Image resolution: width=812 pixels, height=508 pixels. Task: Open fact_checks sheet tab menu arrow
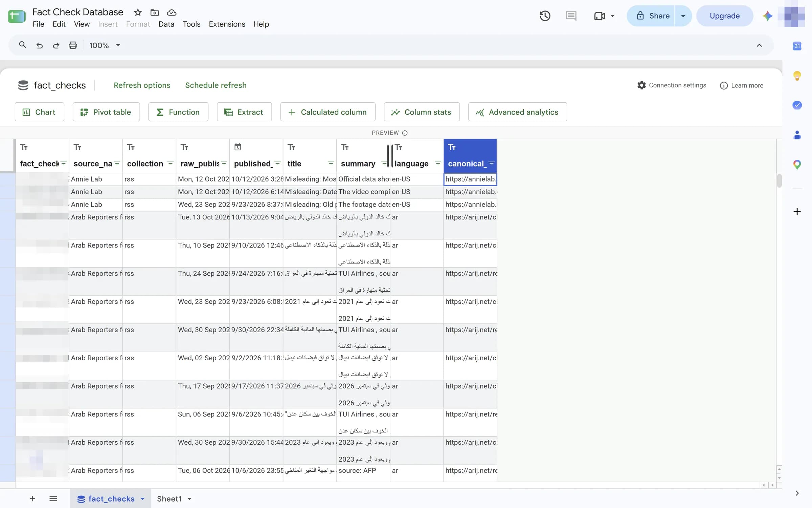tap(142, 499)
